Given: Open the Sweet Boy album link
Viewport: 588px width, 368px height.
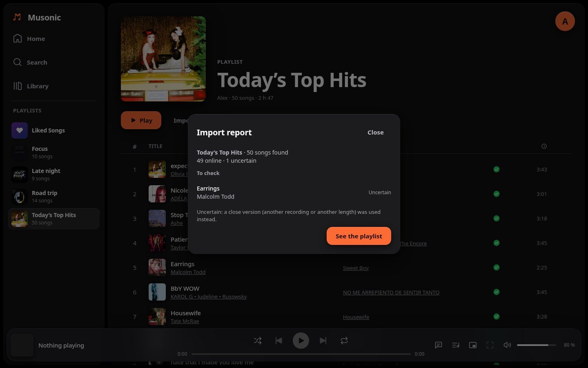Looking at the screenshot, I should click(356, 268).
